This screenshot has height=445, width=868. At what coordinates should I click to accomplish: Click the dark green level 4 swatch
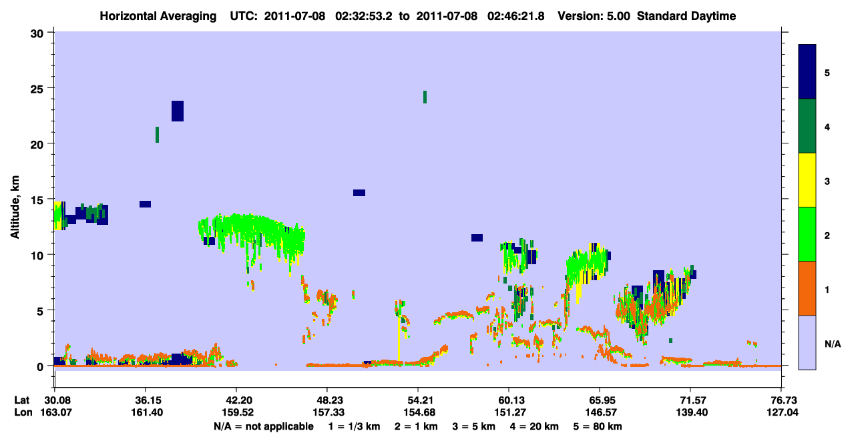click(x=807, y=126)
